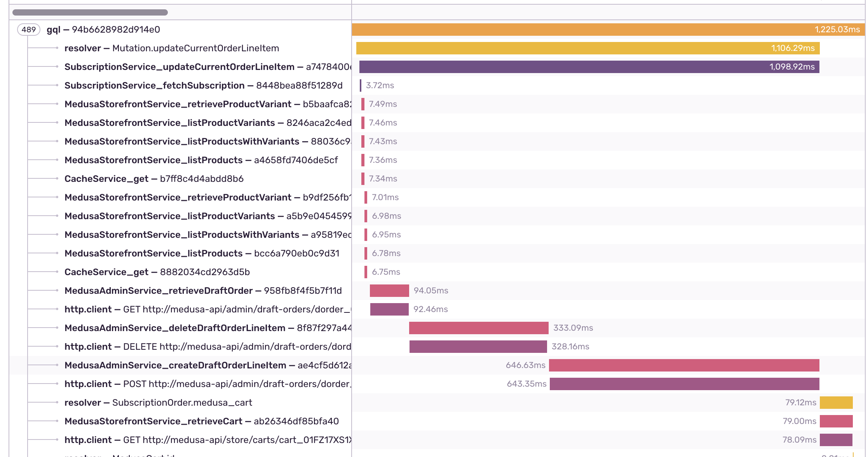Click the 646.63ms createDraftOrderLineItem bar

point(684,365)
